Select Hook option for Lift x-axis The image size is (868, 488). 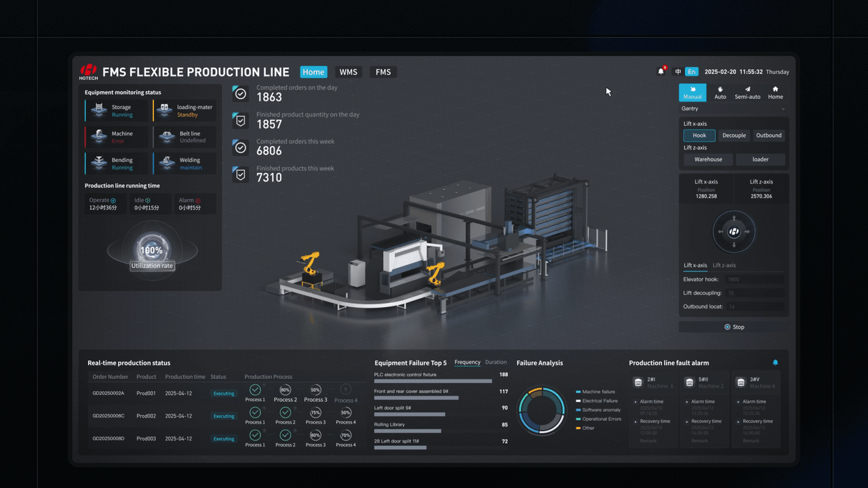[x=699, y=136]
